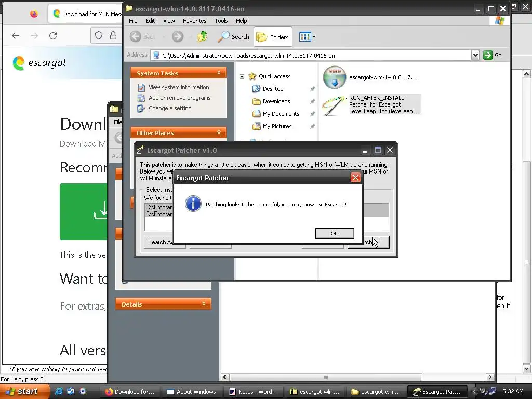Click the pin icon next to My Pictures
The width and height of the screenshot is (532, 399).
point(312,126)
